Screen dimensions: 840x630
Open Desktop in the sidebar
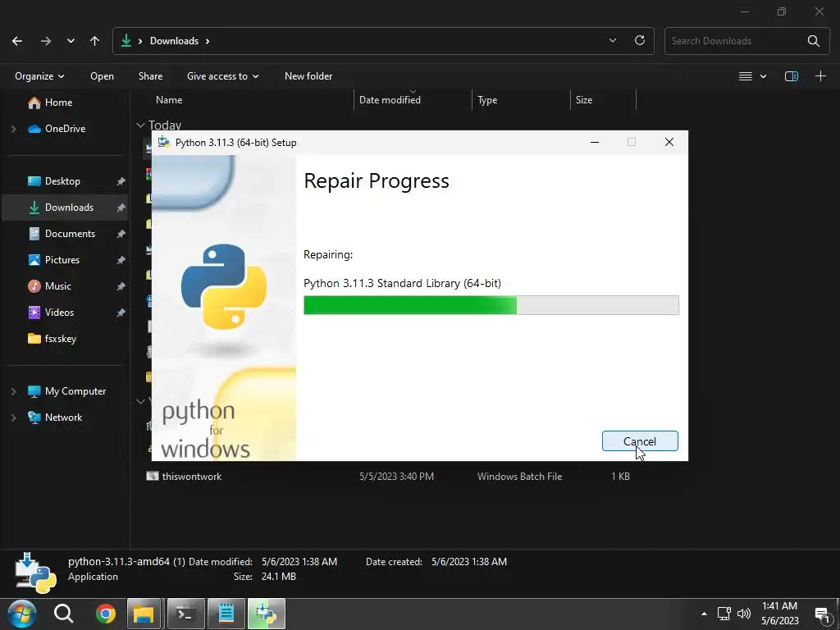pos(62,181)
